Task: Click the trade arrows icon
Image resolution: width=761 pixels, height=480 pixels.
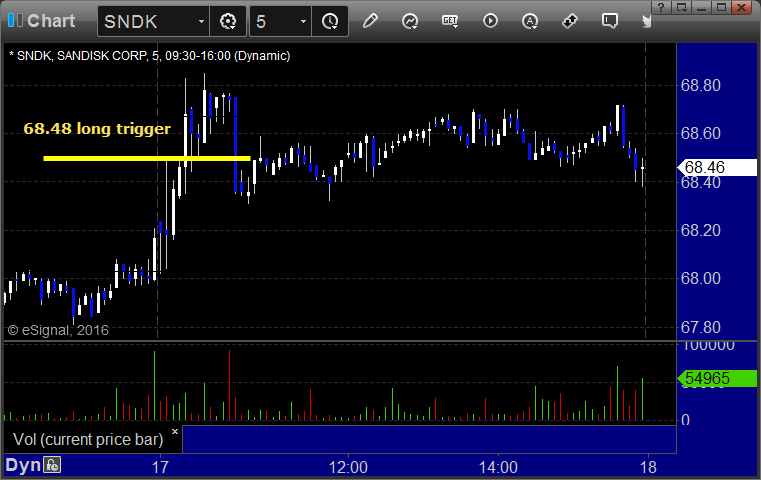Action: click(570, 21)
